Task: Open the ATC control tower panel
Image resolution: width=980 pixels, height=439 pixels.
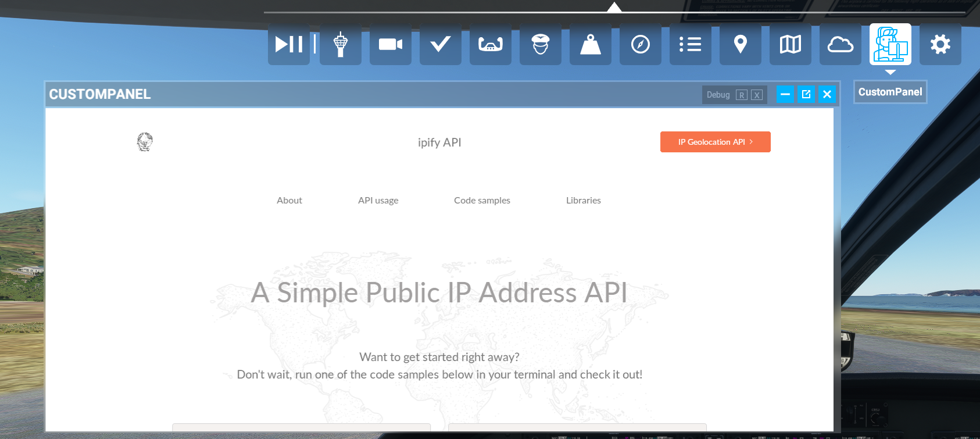Action: click(x=341, y=44)
